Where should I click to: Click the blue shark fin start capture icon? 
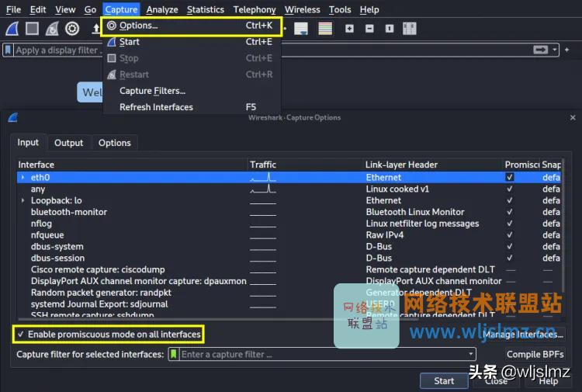click(12, 29)
